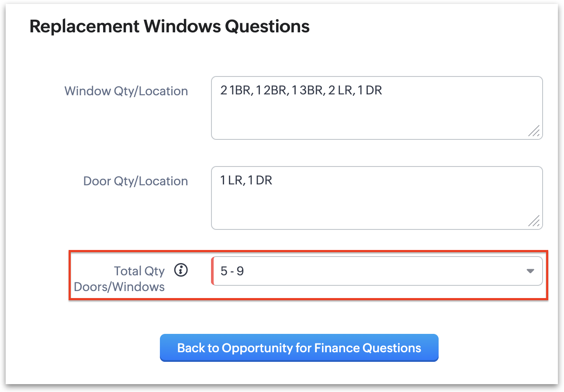Image resolution: width=564 pixels, height=392 pixels.
Task: Click the dropdown arrow for Total Qty
Action: [530, 271]
